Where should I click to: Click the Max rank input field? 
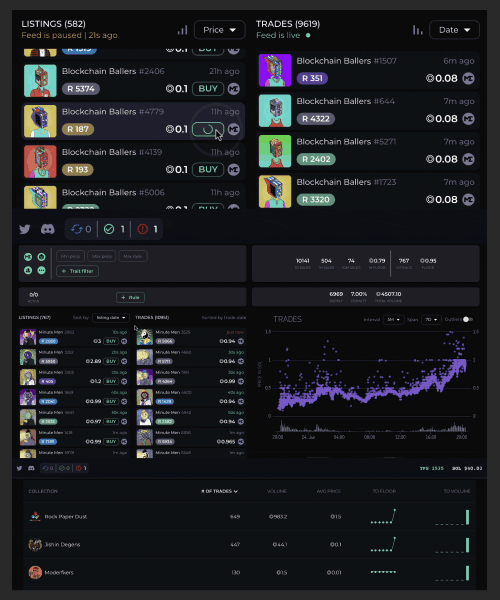pyautogui.click(x=133, y=256)
